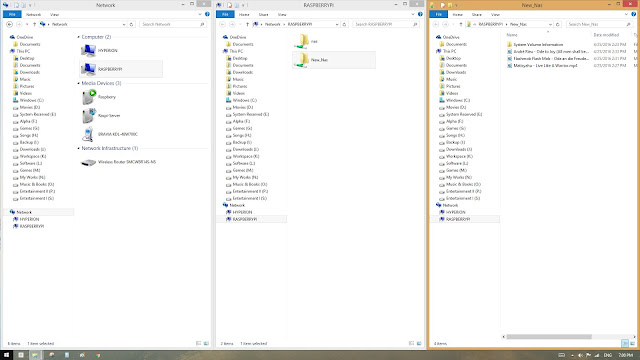The height and width of the screenshot is (360, 640).
Task: Go back in the Network window
Action: tap(9, 24)
